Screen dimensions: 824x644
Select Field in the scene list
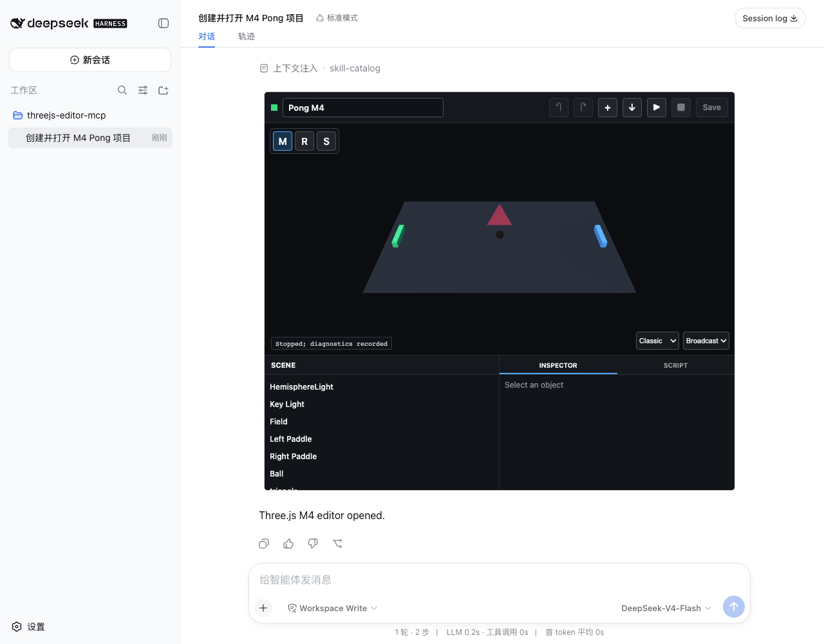382,422
